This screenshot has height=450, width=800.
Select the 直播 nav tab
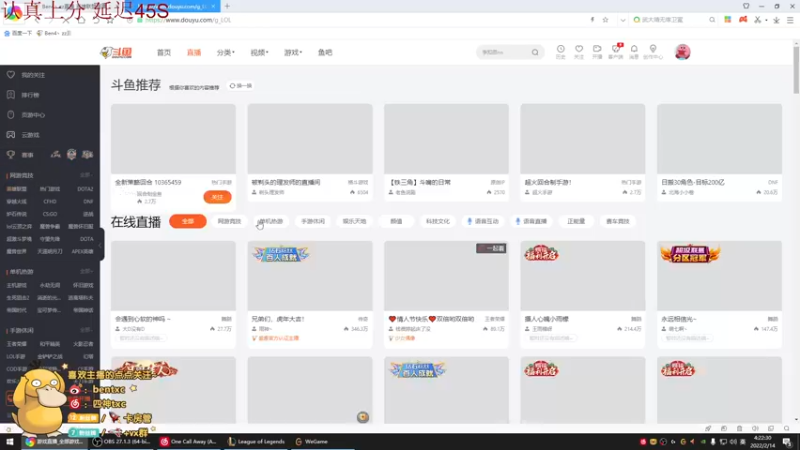point(194,53)
